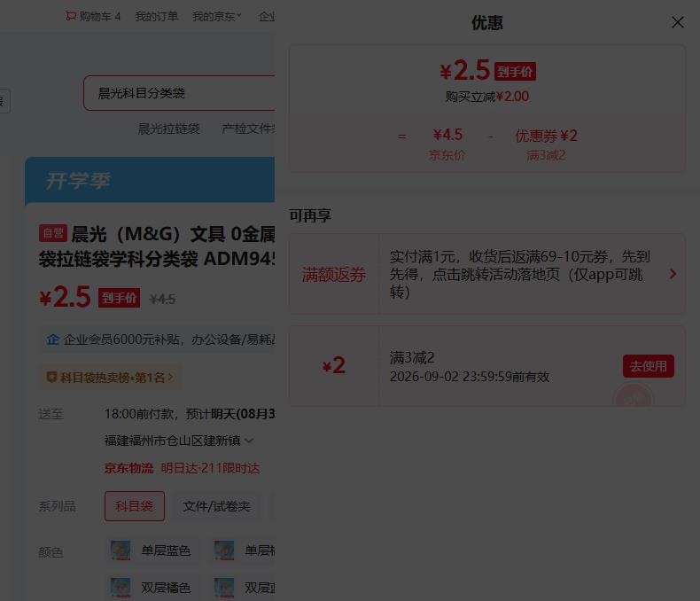This screenshot has width=700, height=601.
Task: Click the ¥2.5 price in discount panel
Action: click(464, 71)
